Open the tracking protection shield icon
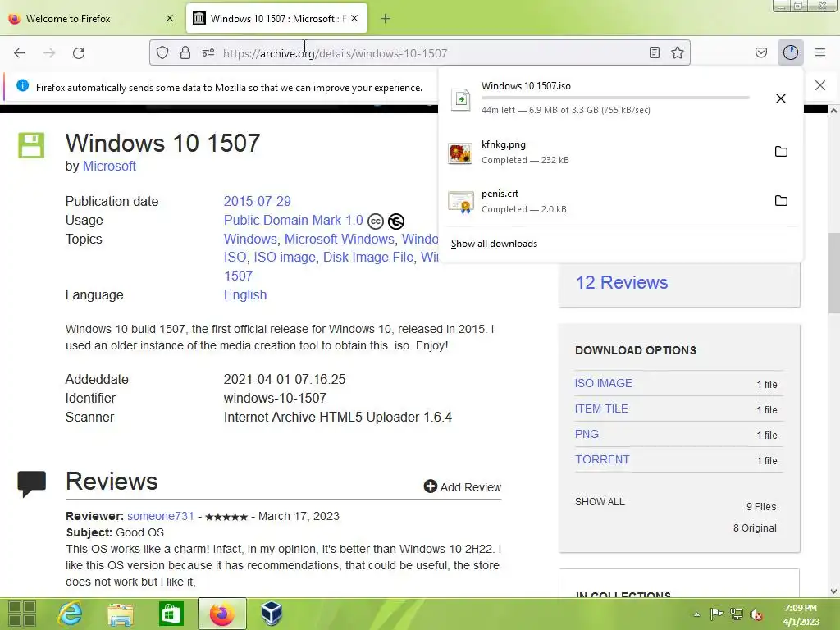 (162, 52)
